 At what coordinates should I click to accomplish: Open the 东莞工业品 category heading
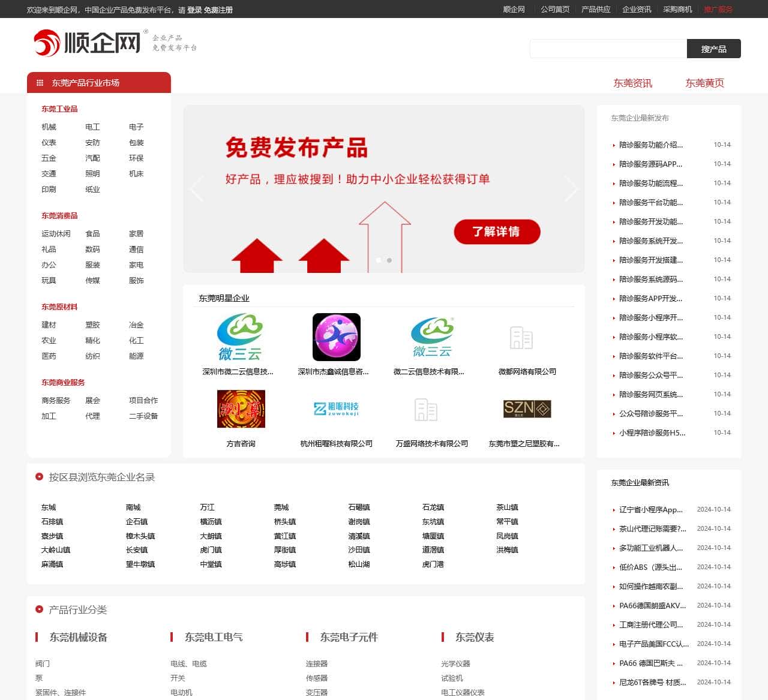point(59,109)
